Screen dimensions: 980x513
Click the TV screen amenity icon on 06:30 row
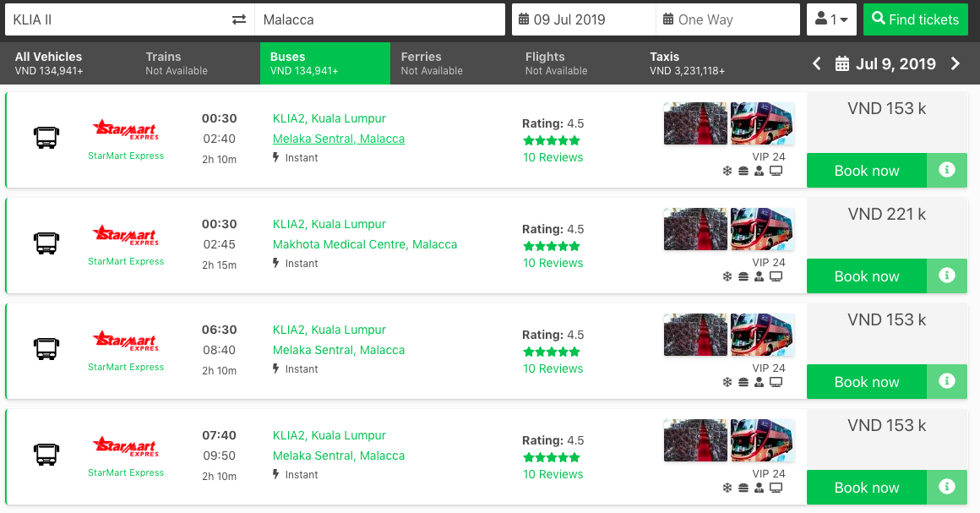point(776,382)
